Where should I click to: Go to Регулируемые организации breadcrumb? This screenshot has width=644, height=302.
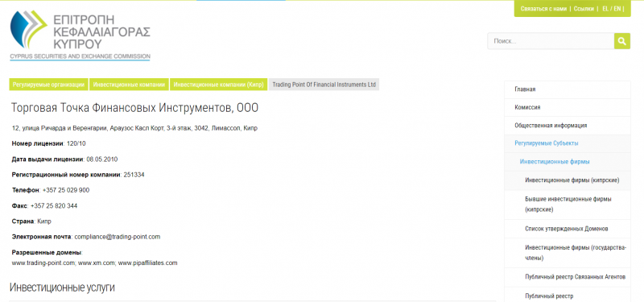click(x=48, y=85)
